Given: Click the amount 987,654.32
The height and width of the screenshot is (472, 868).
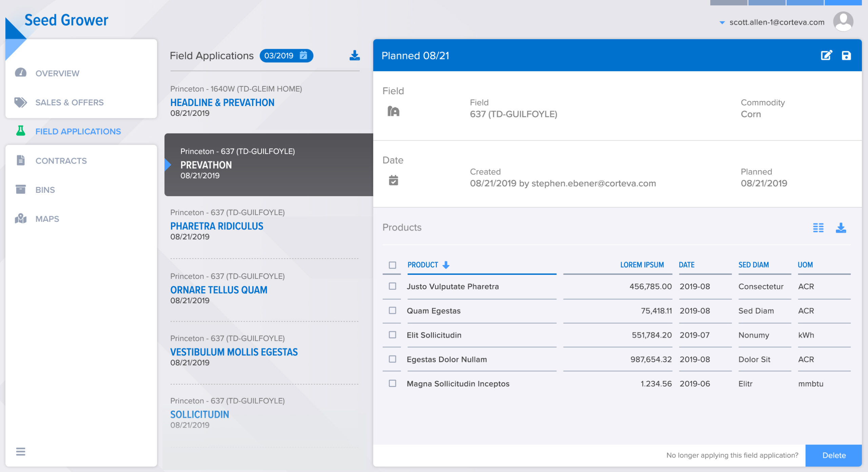Looking at the screenshot, I should [x=651, y=359].
